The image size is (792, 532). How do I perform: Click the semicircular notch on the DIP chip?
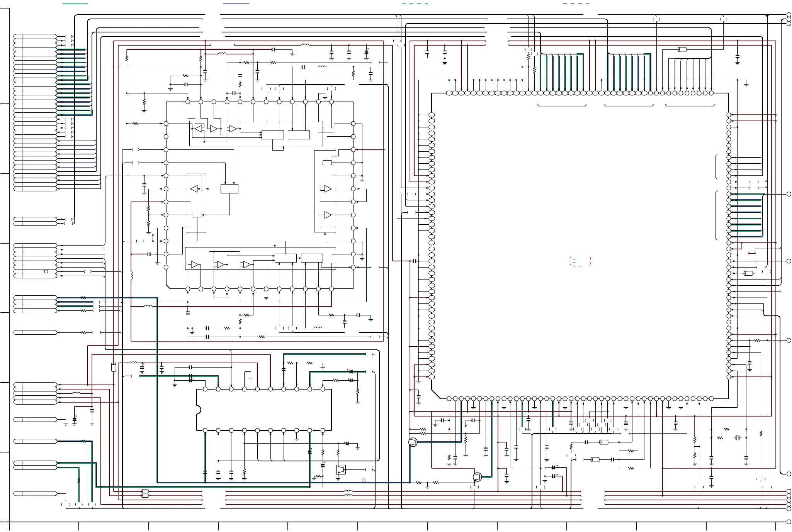point(199,410)
